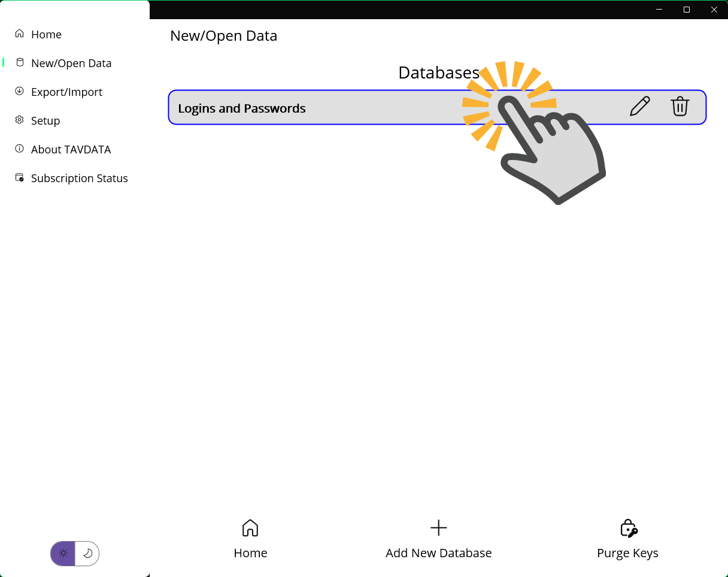Edit Logins and Passwords via pencil icon
Image resolution: width=728 pixels, height=577 pixels.
click(640, 107)
